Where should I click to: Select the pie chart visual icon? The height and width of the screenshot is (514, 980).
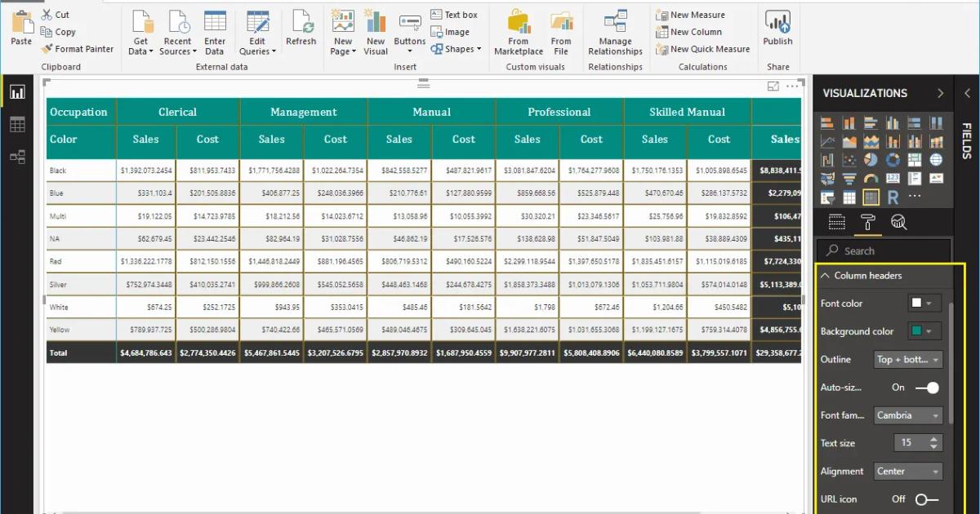(x=871, y=159)
